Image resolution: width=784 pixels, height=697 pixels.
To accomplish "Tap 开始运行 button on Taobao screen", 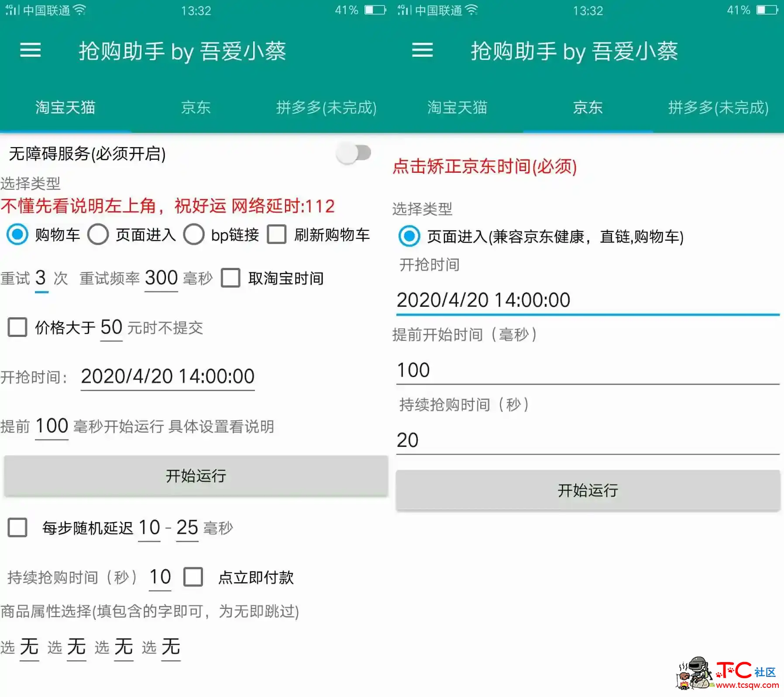I will (x=196, y=476).
